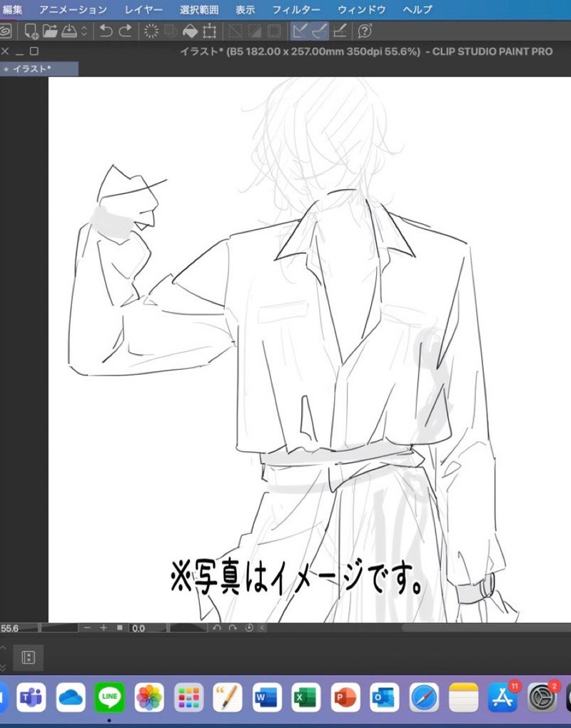
Task: Open Microsoft Word from the dock
Action: click(267, 697)
